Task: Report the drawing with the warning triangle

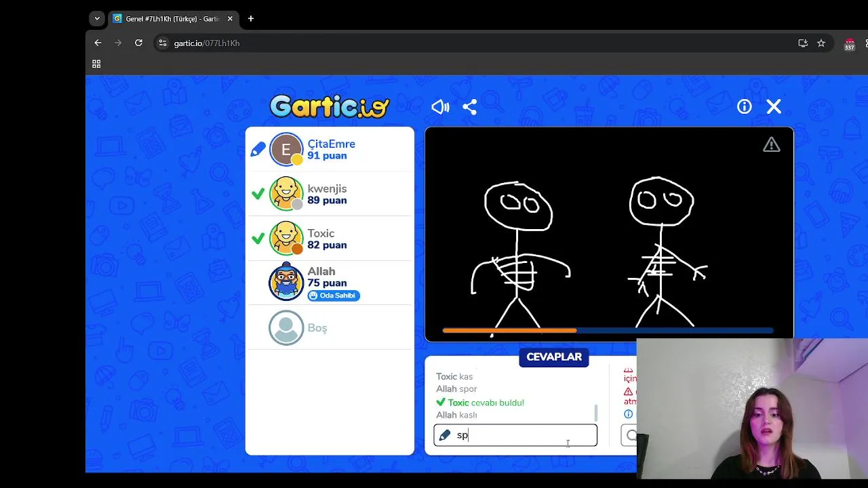Action: pos(772,144)
